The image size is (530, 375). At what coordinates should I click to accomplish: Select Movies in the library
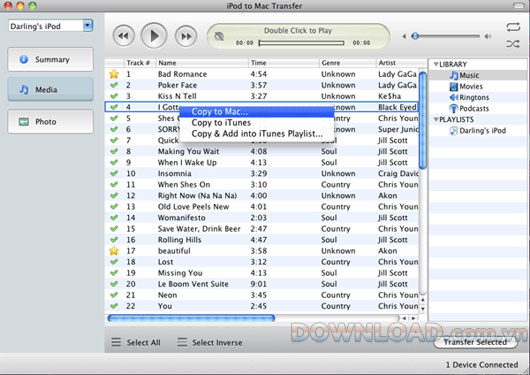click(x=466, y=87)
